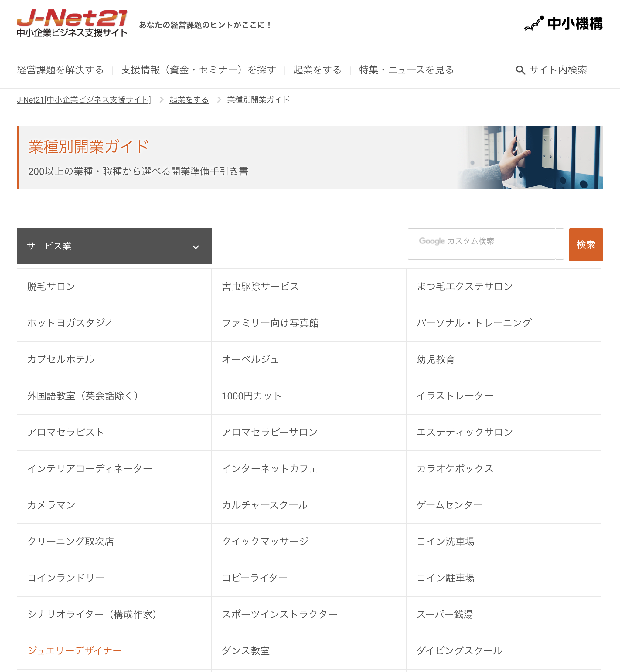The image size is (620, 672).
Task: Open インテリアコーディネーター guide
Action: tap(114, 469)
